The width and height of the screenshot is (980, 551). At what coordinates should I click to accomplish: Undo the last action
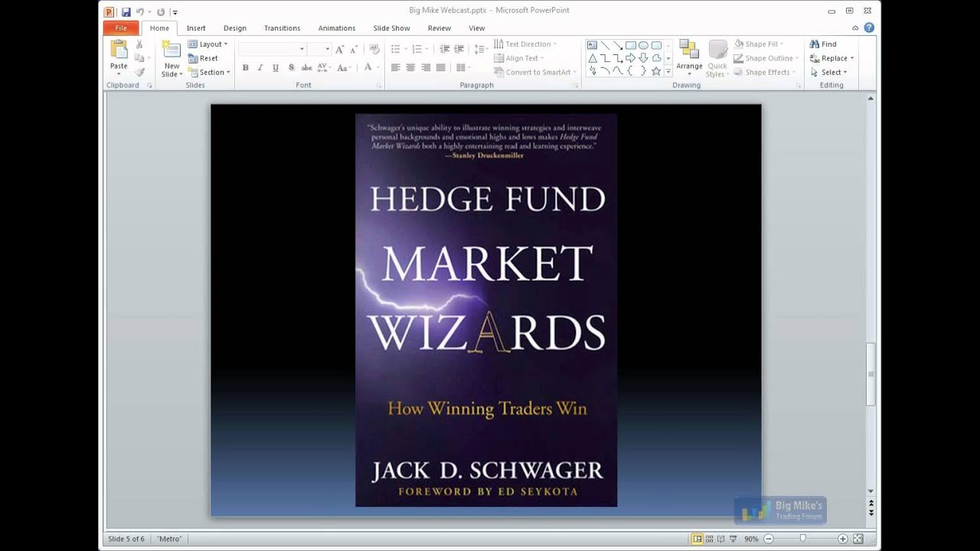(x=140, y=11)
